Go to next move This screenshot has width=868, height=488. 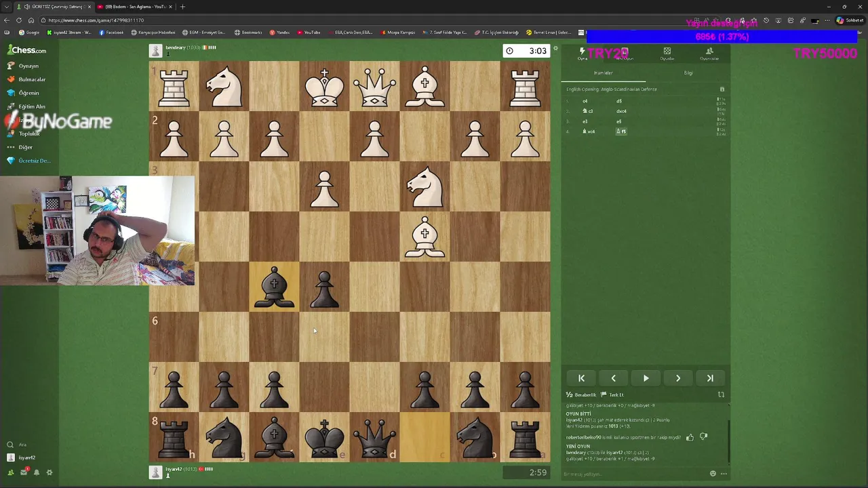pyautogui.click(x=678, y=378)
